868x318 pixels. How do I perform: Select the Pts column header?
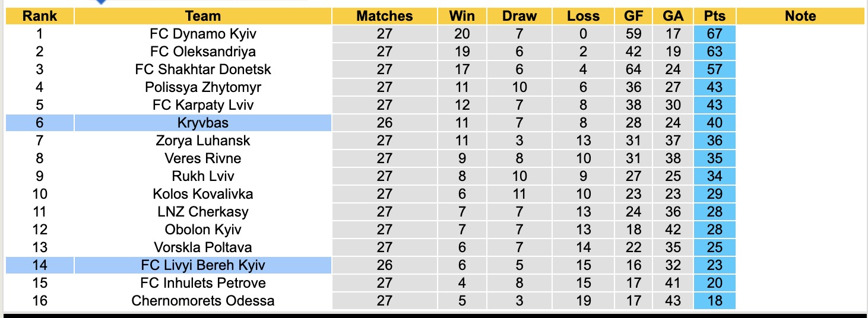click(714, 16)
